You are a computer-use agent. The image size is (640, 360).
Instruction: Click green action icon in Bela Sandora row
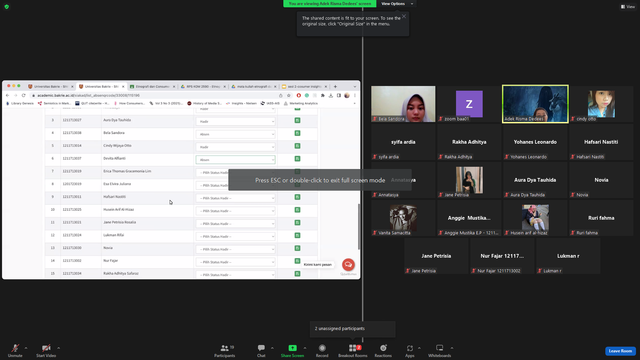[x=297, y=133]
